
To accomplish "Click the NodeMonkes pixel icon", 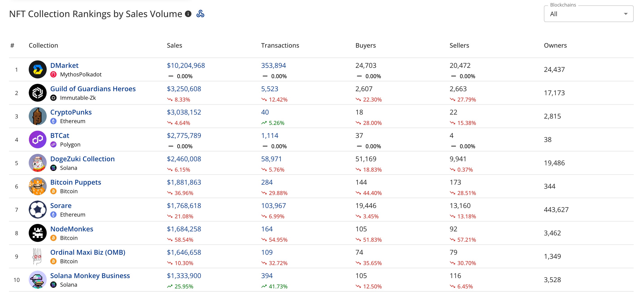I will (37, 233).
